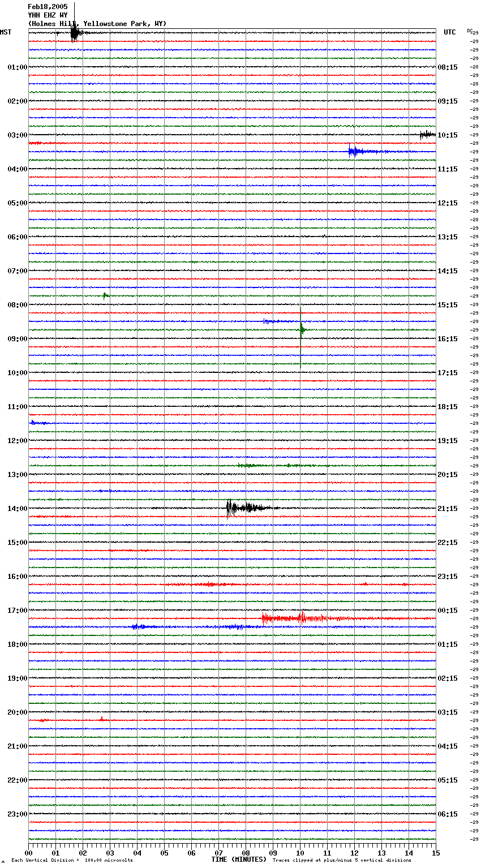Click the 06:15 UTC time label
This screenshot has width=481, height=868.
[x=448, y=814]
